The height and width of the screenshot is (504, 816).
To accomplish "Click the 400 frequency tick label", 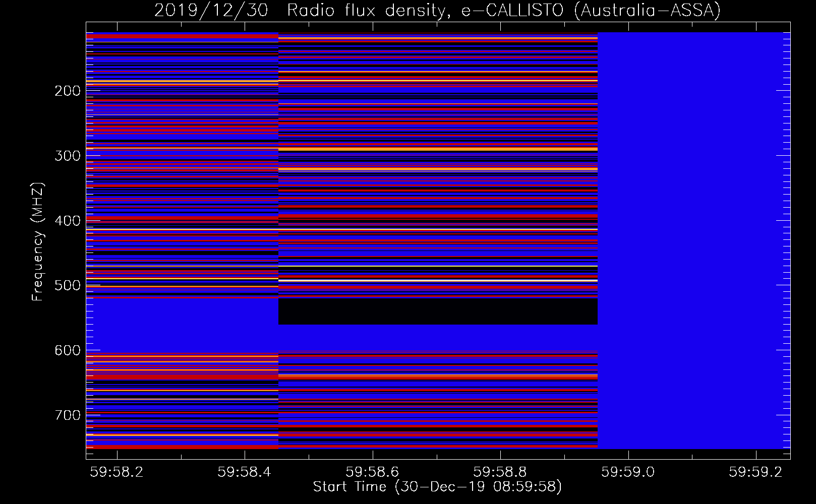I will click(x=68, y=221).
